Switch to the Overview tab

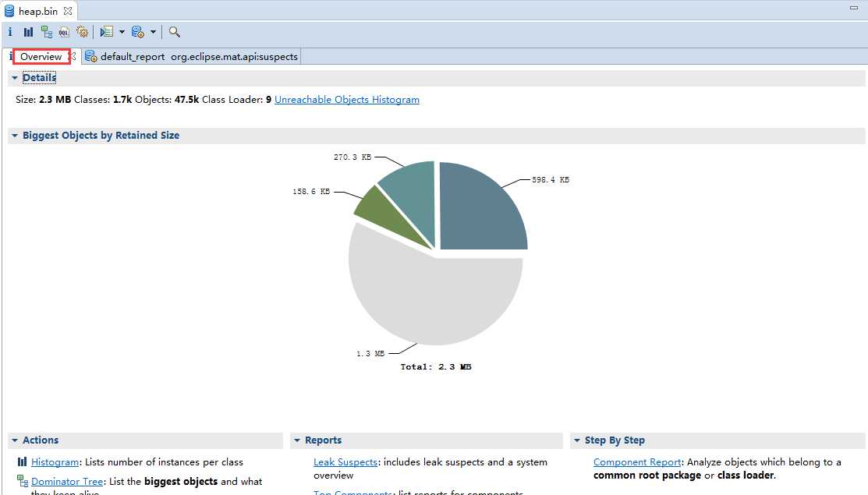pyautogui.click(x=41, y=56)
